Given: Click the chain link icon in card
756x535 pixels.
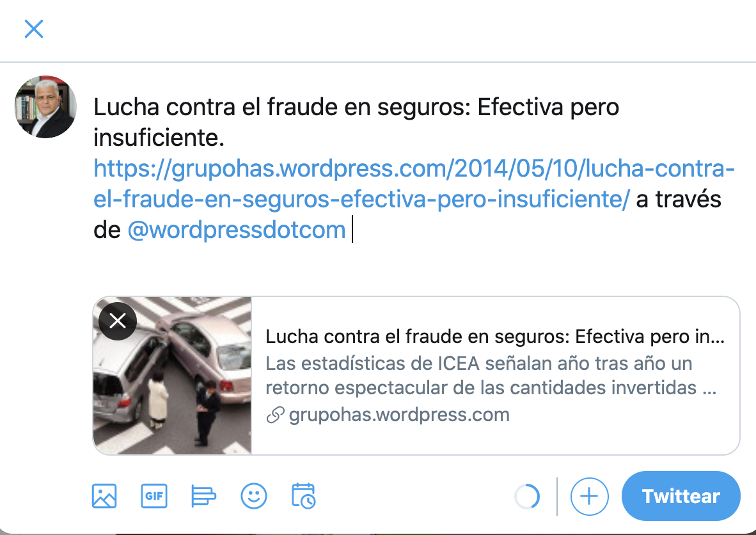Looking at the screenshot, I should tap(275, 415).
